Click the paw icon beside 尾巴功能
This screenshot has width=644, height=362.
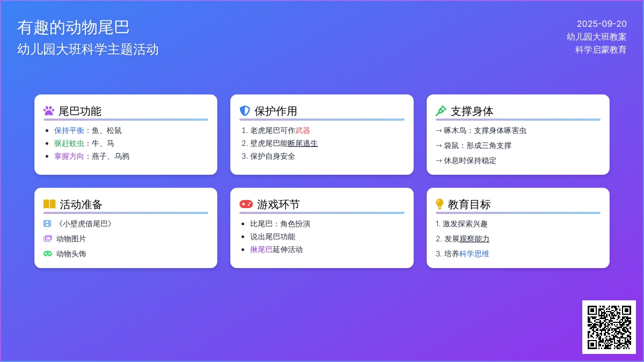[x=49, y=111]
